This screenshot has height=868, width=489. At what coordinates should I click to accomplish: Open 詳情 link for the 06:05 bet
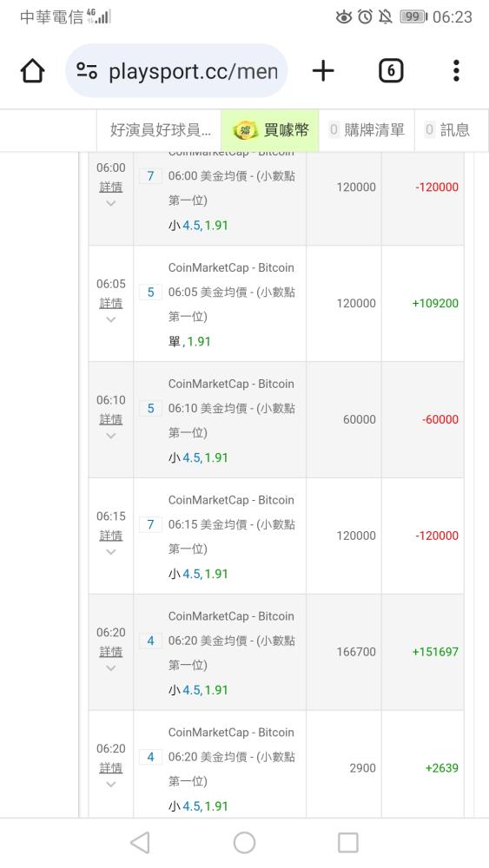pyautogui.click(x=111, y=303)
